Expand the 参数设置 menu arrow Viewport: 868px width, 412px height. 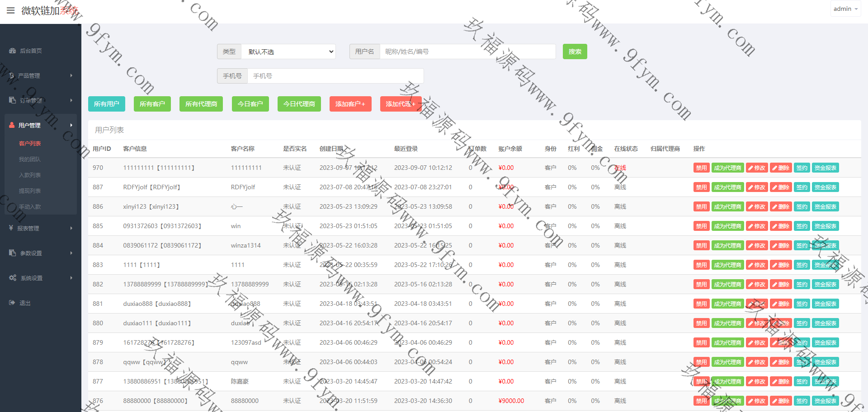(71, 253)
